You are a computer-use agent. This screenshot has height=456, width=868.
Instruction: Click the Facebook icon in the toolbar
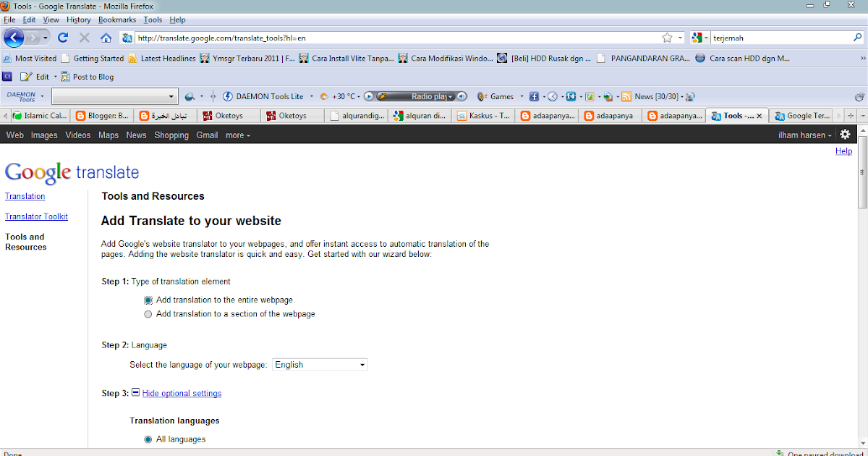[x=534, y=96]
